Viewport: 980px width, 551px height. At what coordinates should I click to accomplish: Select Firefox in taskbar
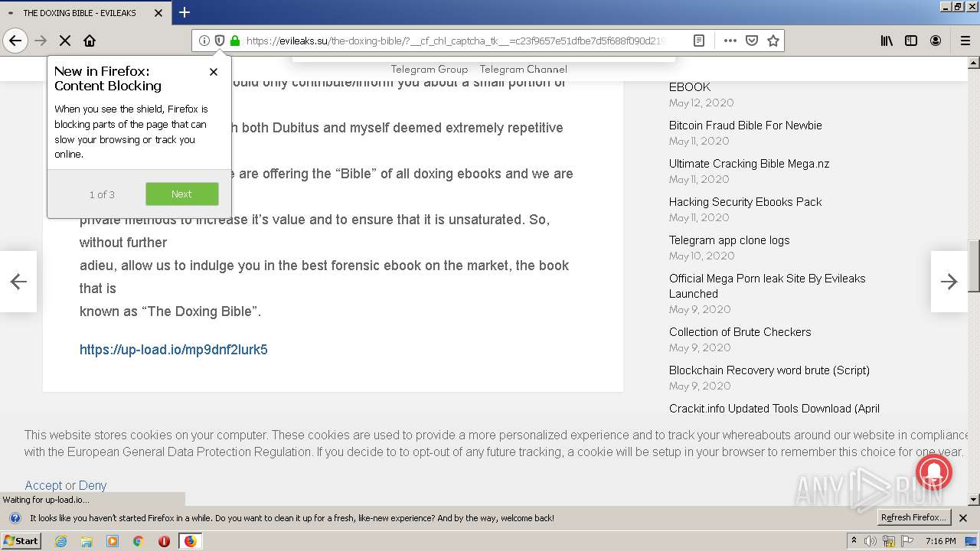(x=190, y=541)
